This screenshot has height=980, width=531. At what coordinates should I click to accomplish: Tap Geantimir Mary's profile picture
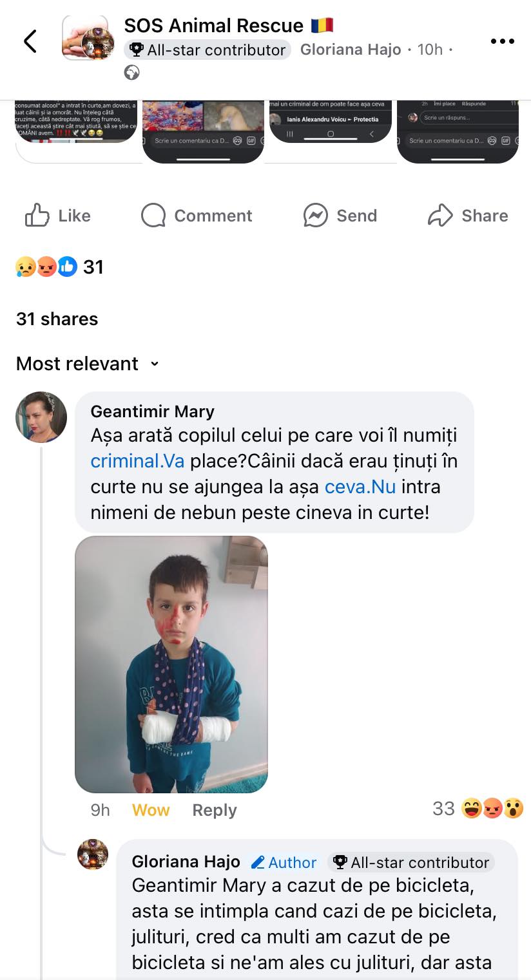pyautogui.click(x=41, y=417)
